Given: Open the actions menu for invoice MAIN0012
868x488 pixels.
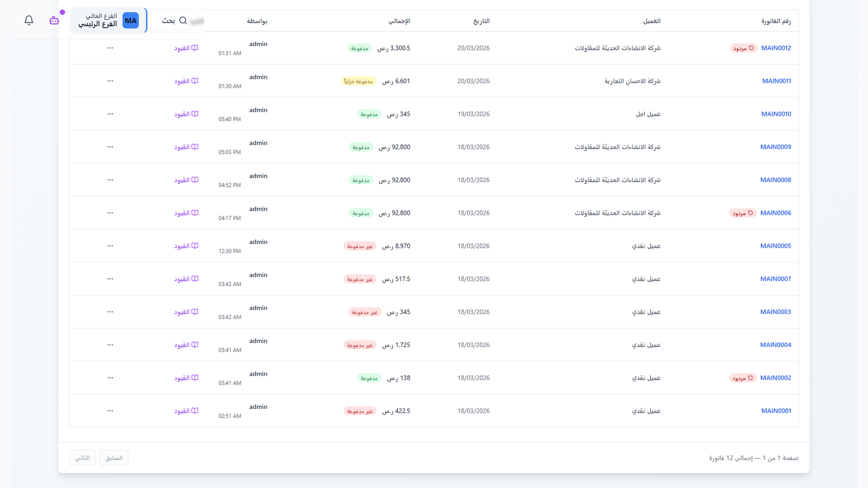Looking at the screenshot, I should click(x=110, y=48).
